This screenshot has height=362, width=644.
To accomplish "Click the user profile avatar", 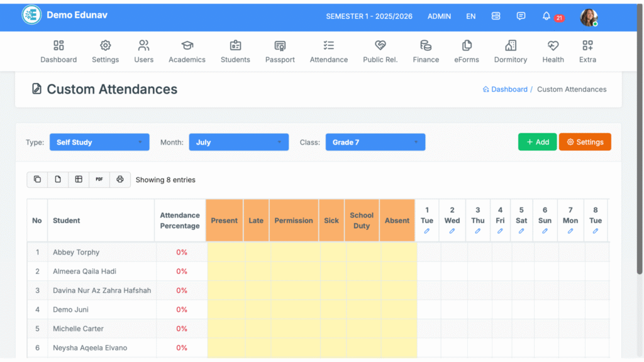I will tap(588, 17).
